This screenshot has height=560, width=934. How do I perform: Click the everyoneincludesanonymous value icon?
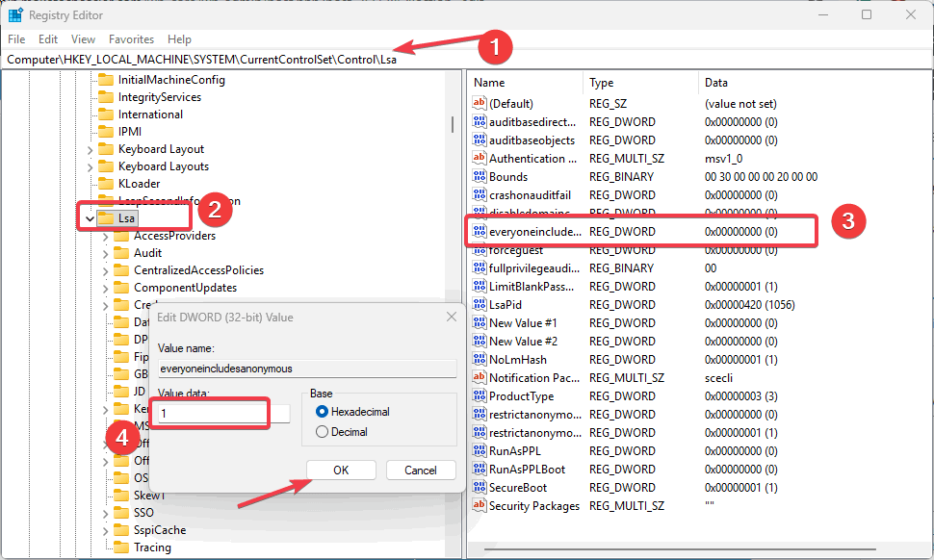tap(479, 231)
